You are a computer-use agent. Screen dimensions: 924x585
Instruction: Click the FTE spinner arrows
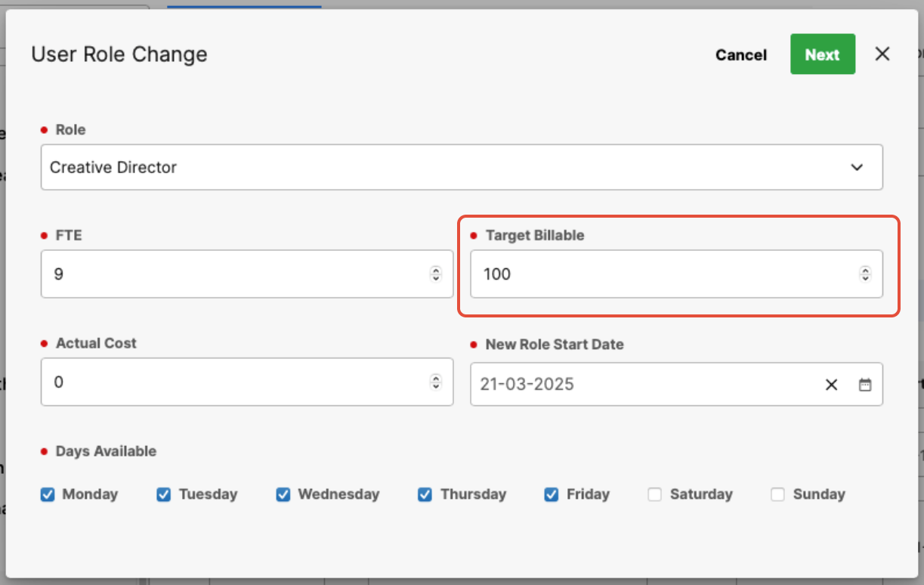tap(436, 274)
